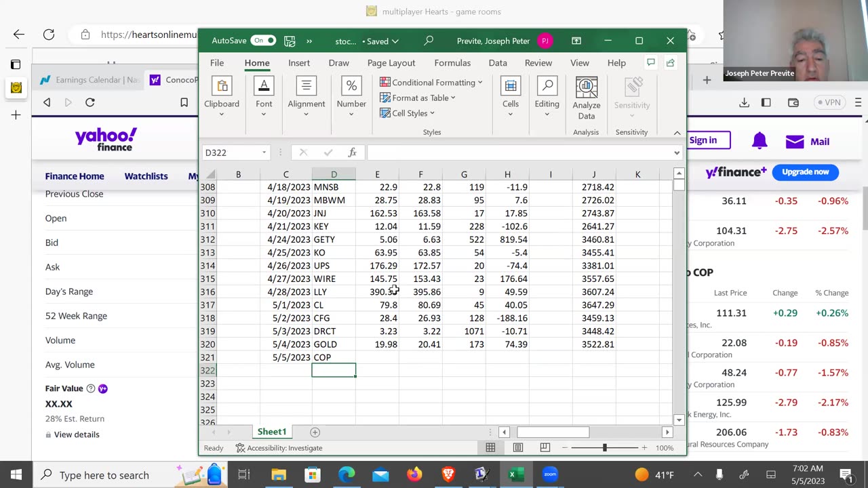Open the Cells group
This screenshot has height=488, width=868.
coord(511,96)
